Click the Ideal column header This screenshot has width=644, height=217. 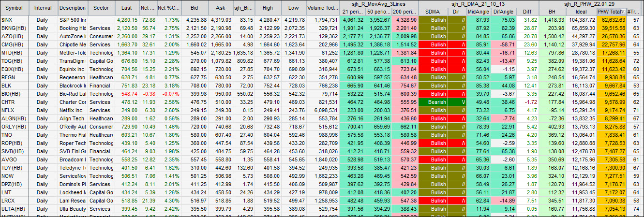coord(582,12)
